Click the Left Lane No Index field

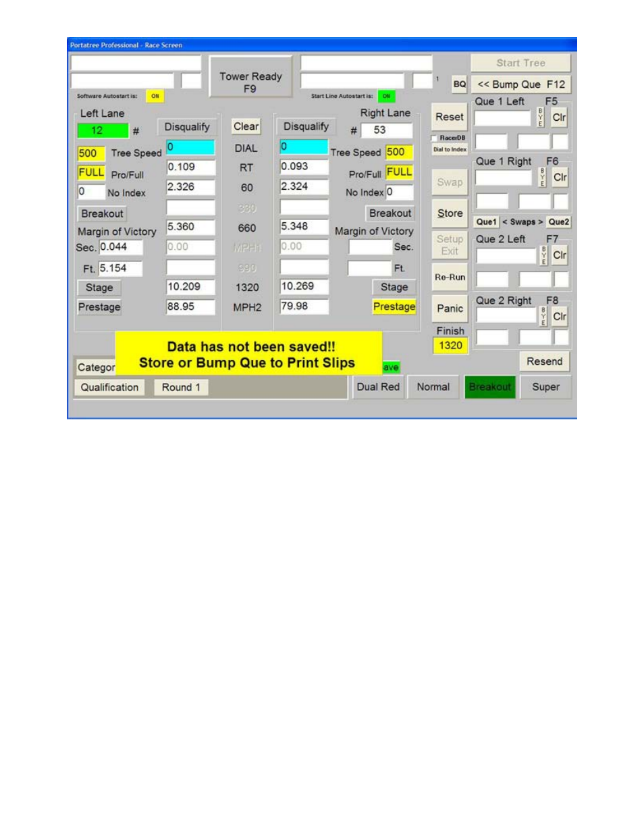(91, 192)
